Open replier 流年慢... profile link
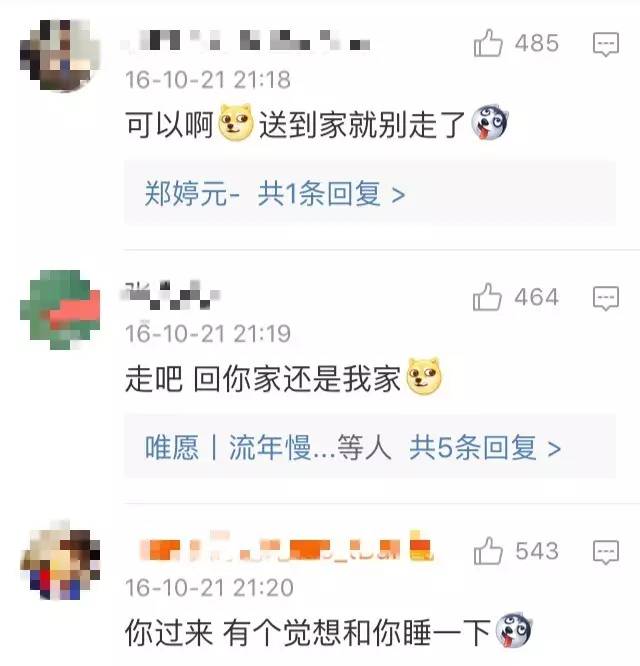 pyautogui.click(x=282, y=448)
